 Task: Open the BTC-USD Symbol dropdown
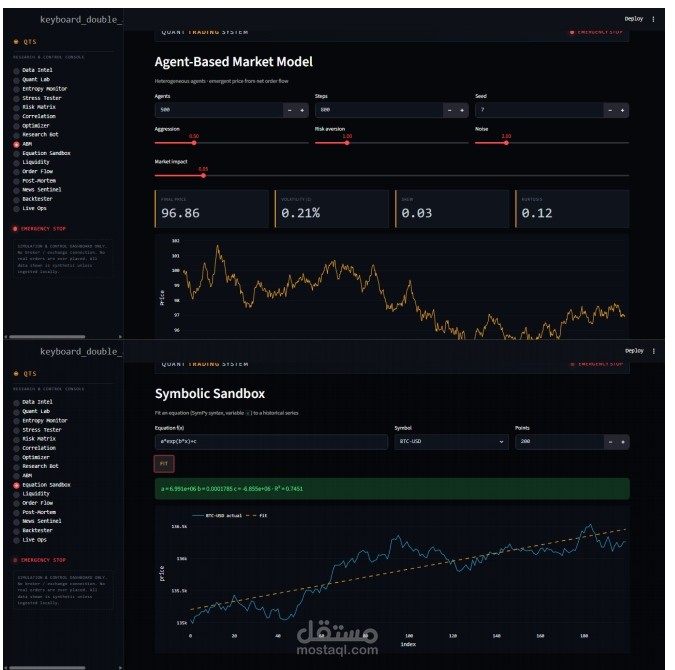pyautogui.click(x=451, y=442)
